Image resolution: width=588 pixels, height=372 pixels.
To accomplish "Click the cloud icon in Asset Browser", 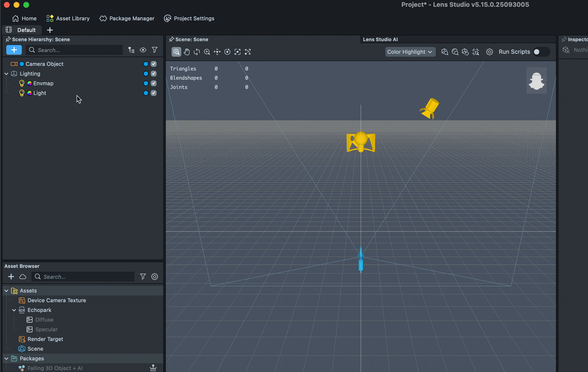I will (x=23, y=277).
